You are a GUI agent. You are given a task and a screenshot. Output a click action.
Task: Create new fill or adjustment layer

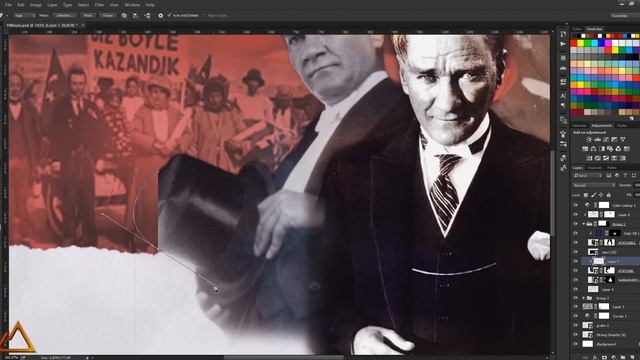click(614, 357)
